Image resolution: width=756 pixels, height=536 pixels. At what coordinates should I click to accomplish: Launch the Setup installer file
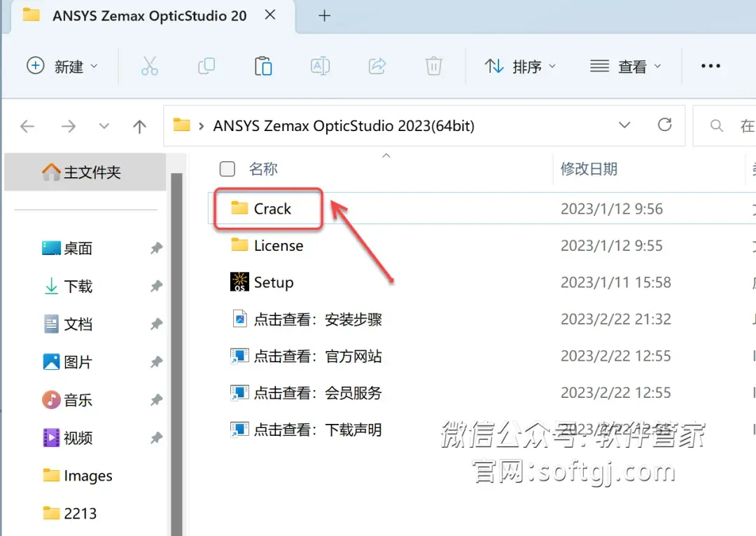coord(262,282)
